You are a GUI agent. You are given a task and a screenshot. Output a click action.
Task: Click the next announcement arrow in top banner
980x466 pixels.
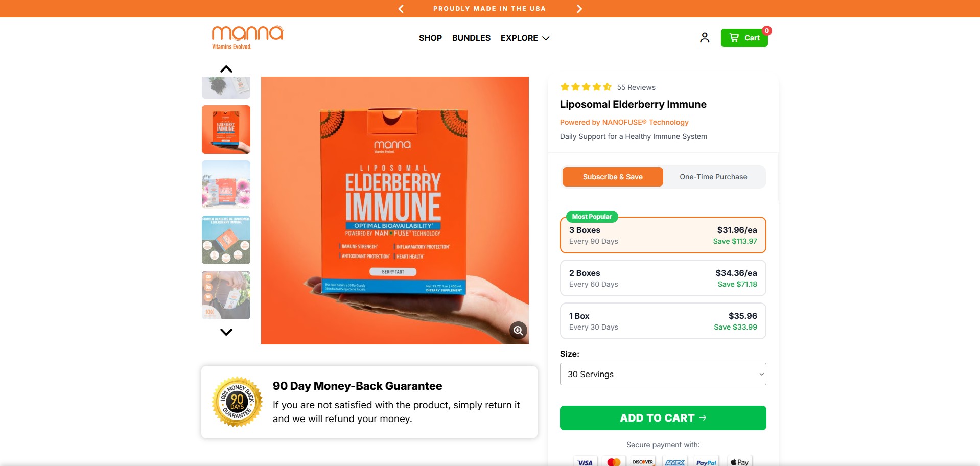click(x=579, y=9)
